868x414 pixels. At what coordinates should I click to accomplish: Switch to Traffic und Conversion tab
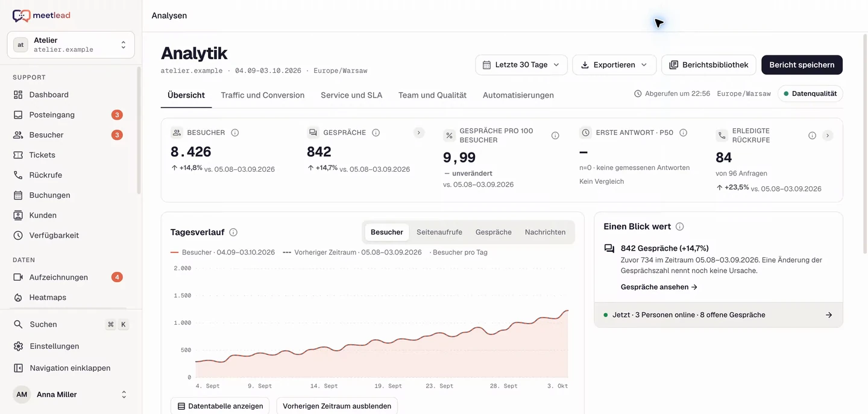coord(263,95)
